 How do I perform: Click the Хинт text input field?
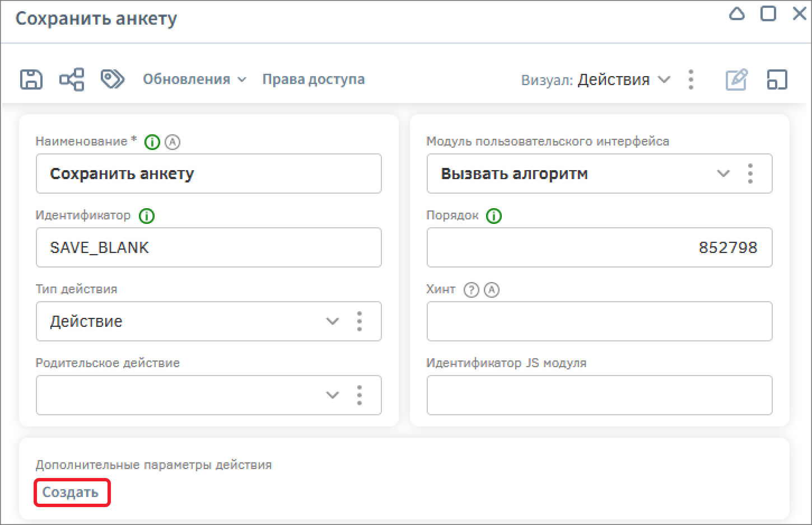pyautogui.click(x=599, y=321)
